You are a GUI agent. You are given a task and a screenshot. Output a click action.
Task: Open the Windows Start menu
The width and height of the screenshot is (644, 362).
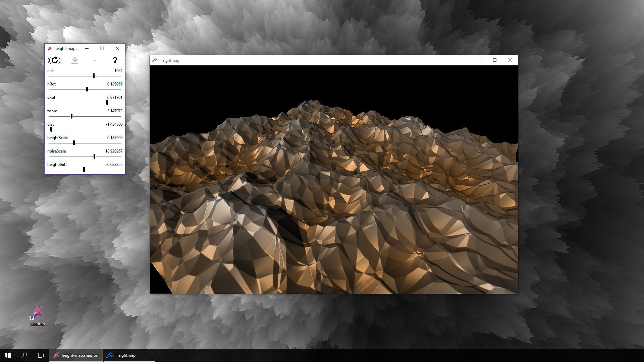[8, 355]
